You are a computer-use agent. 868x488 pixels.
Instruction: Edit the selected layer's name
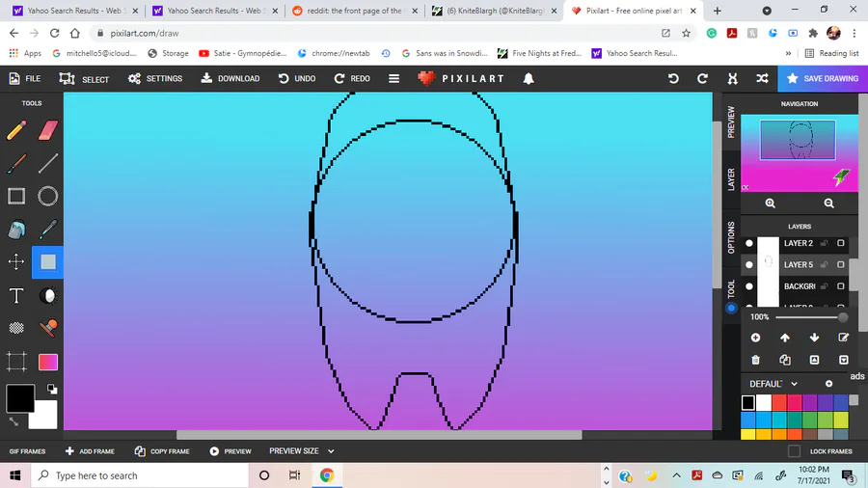click(844, 338)
